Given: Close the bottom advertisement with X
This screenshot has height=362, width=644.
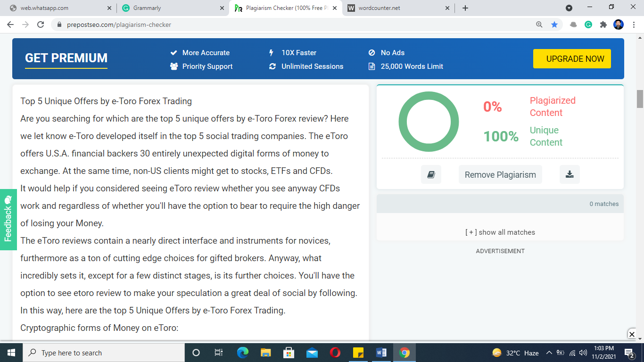Looking at the screenshot, I should [632, 334].
